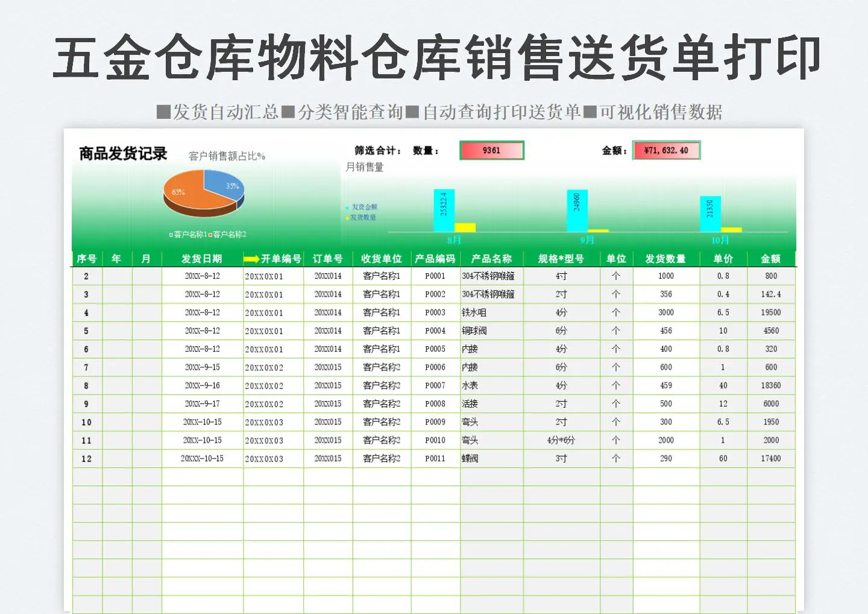The height and width of the screenshot is (614, 868).
Task: Select the 数量 total field showing 9361
Action: pos(491,150)
